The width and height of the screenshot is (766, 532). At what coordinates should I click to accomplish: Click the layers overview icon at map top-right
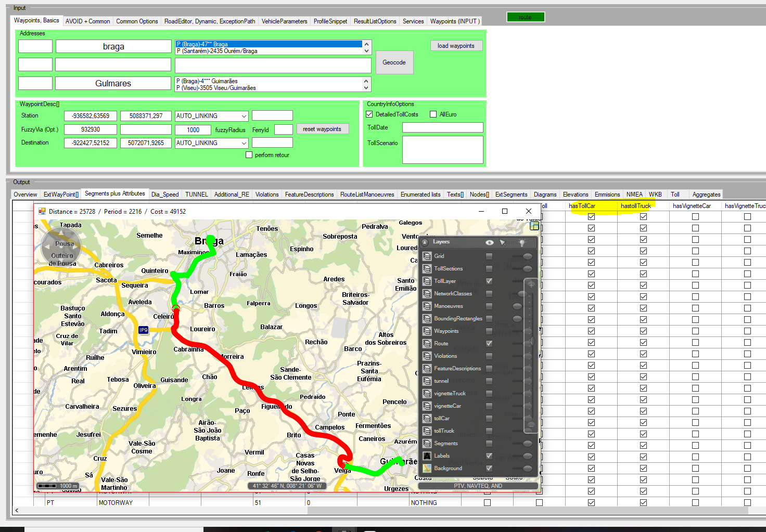coord(534,226)
